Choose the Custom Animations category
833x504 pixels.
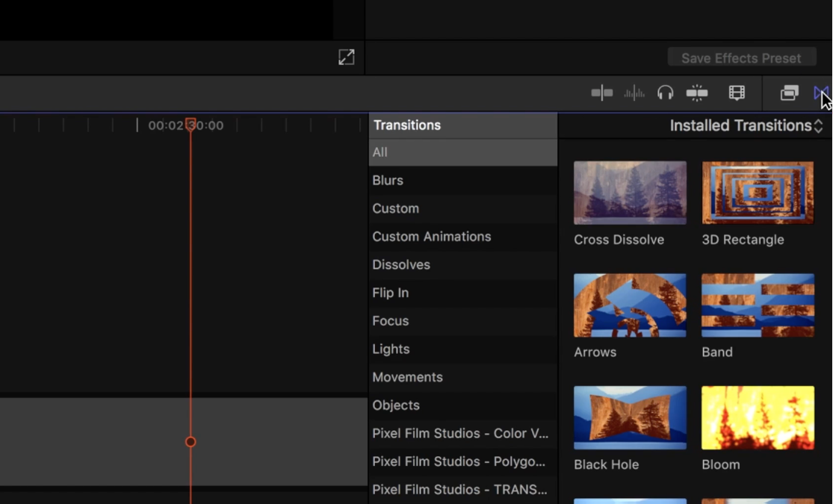point(463,237)
